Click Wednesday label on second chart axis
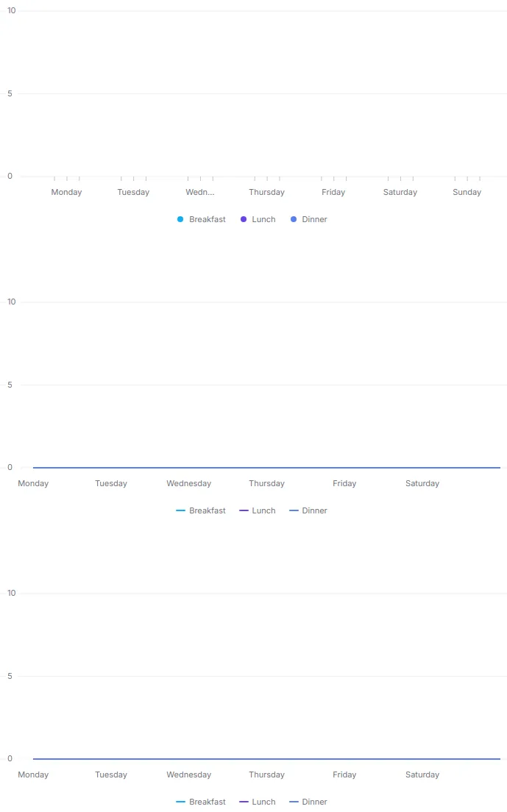This screenshot has height=812, width=507. pyautogui.click(x=189, y=483)
